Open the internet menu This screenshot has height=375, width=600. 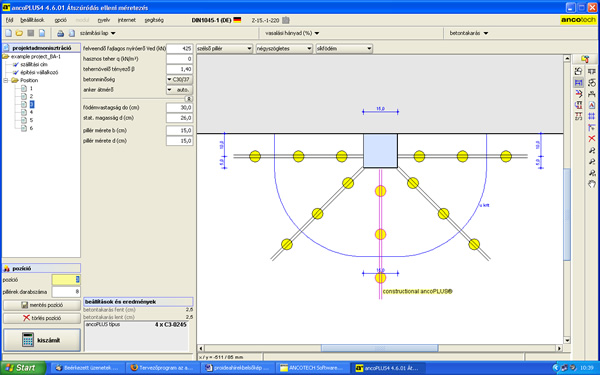coord(127,20)
